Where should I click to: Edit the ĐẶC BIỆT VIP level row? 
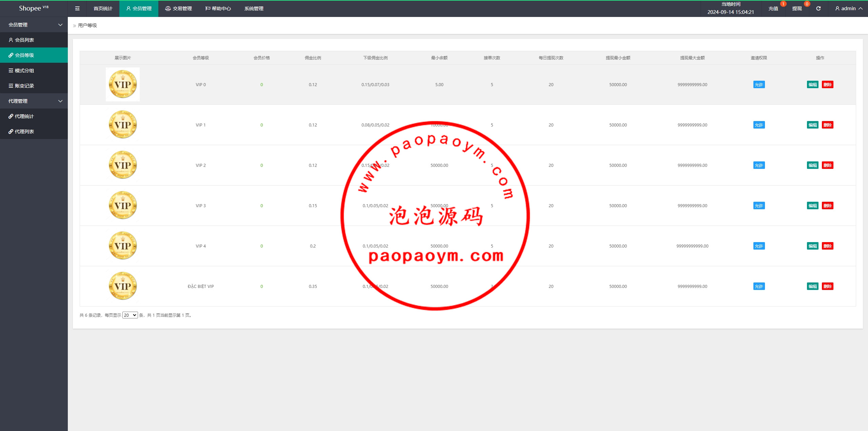point(813,286)
